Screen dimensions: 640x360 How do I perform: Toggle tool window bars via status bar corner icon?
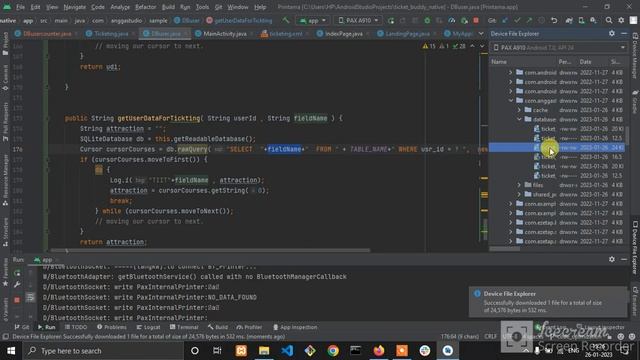click(5, 337)
